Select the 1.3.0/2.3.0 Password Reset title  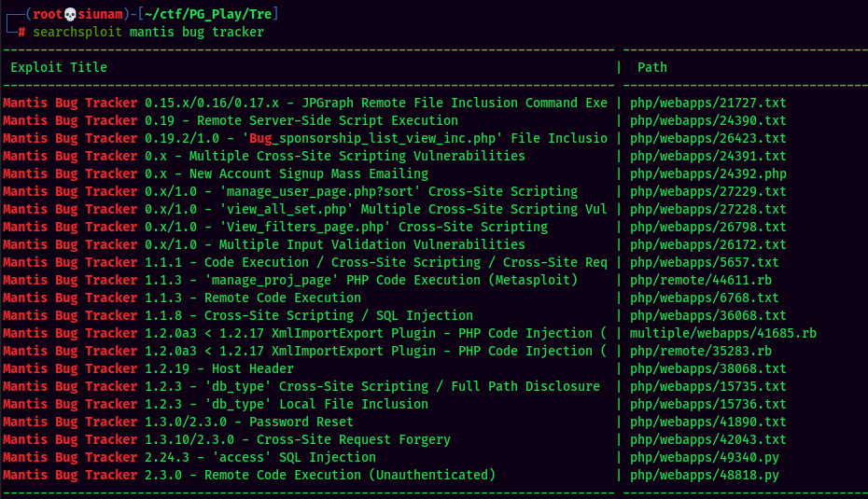(177, 422)
